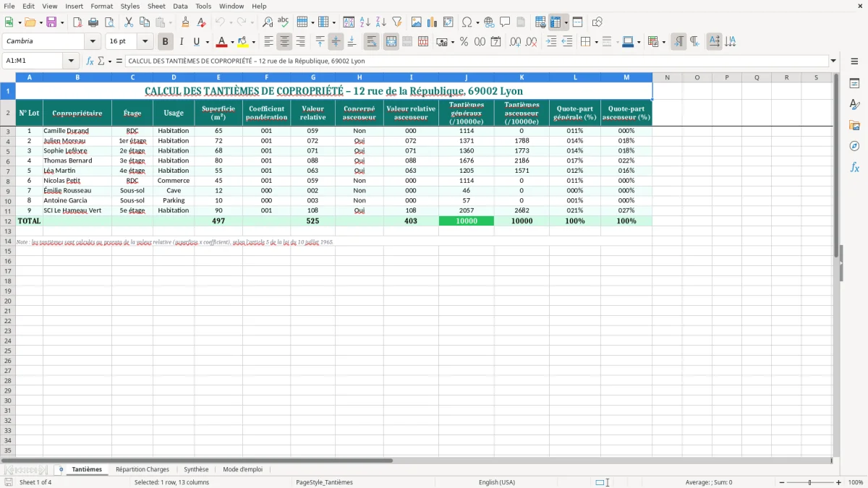
Task: Increase indent
Action: coord(551,41)
